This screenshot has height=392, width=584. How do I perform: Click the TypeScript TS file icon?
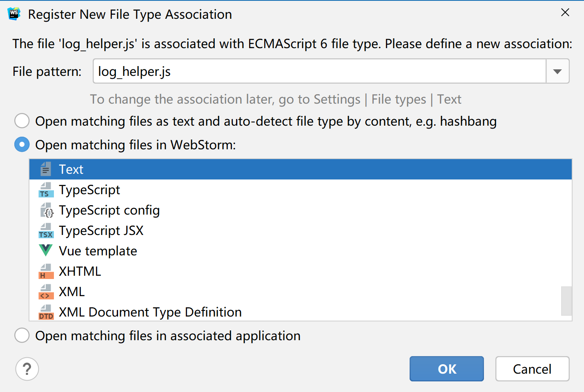[x=46, y=190]
